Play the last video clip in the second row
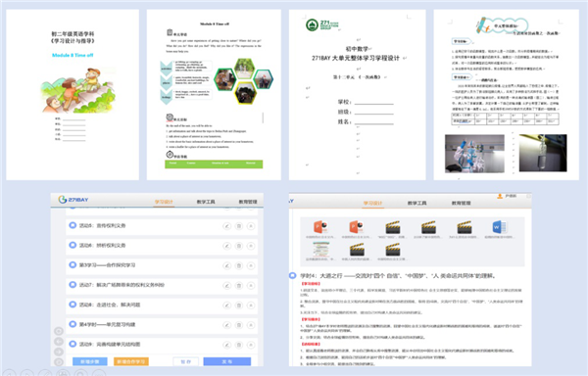The image size is (588, 376). pyautogui.click(x=392, y=250)
